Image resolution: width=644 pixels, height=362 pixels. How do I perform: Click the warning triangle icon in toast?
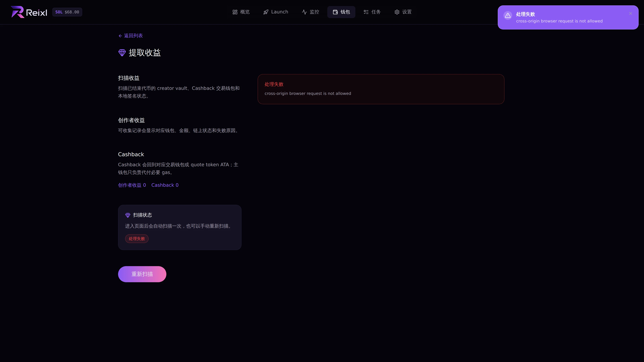coord(508,15)
